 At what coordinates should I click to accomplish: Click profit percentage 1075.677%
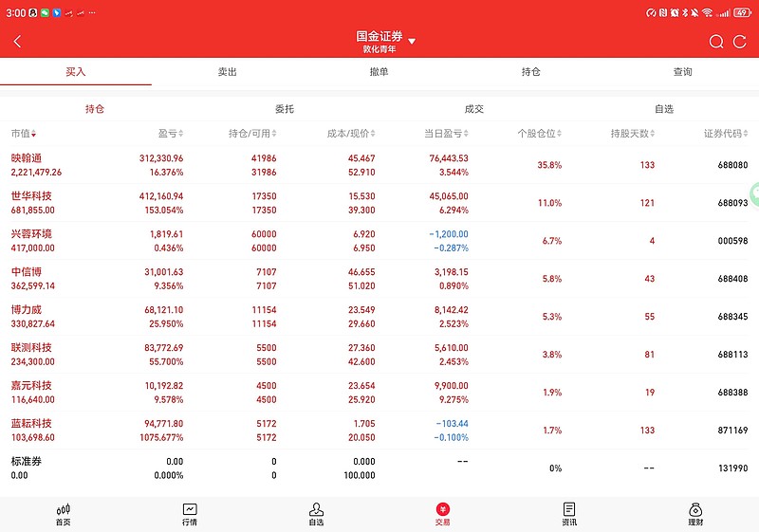(161, 437)
